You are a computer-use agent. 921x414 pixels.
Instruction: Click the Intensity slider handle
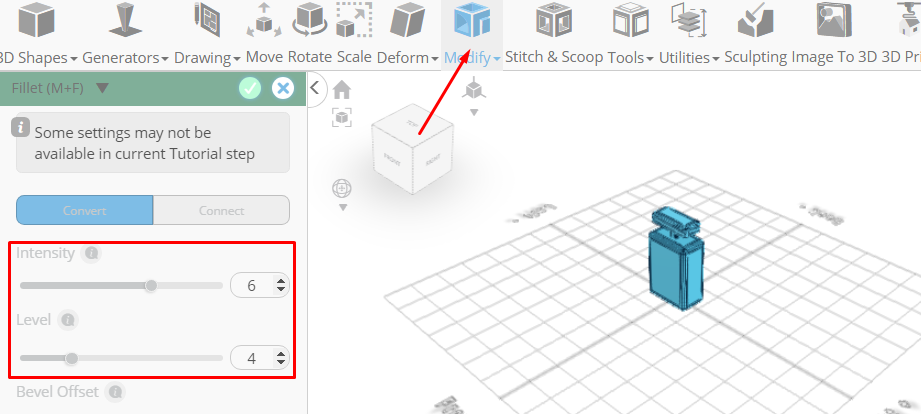click(151, 286)
